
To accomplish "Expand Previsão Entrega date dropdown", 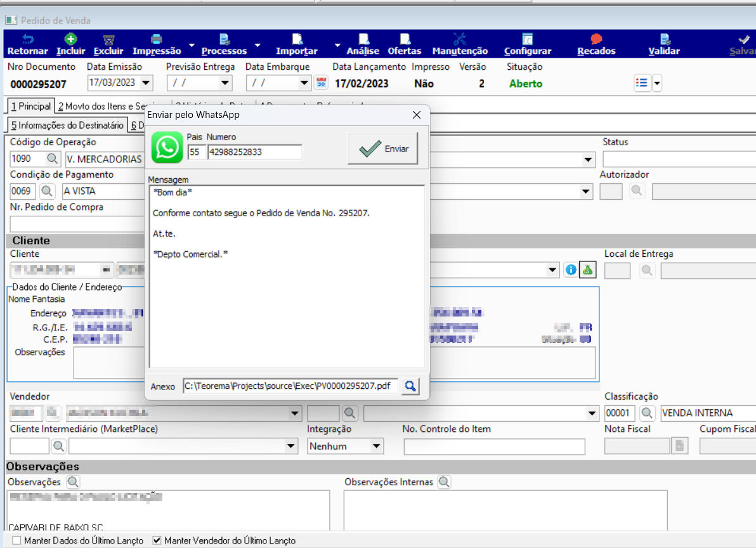I will pyautogui.click(x=225, y=83).
